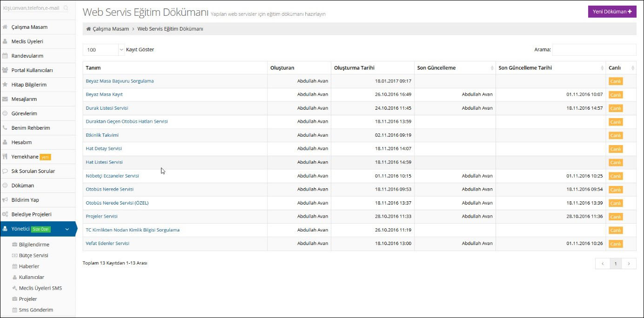Click the megaphone icon beside Bildirim Yap
Image resolution: width=644 pixels, height=318 pixels.
[5, 200]
